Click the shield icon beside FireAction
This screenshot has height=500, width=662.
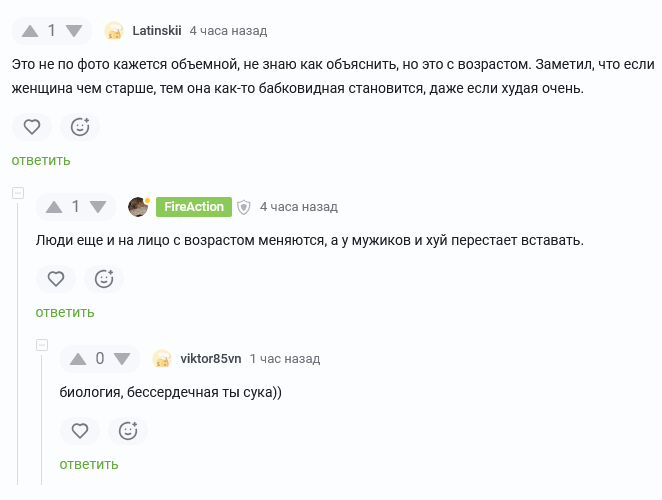click(244, 207)
